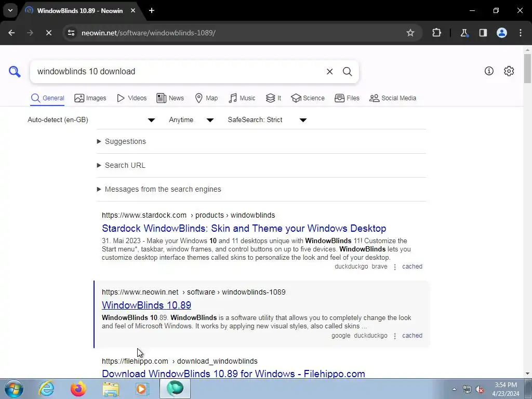Switch to the Science tab
The height and width of the screenshot is (399, 532).
coord(308,98)
